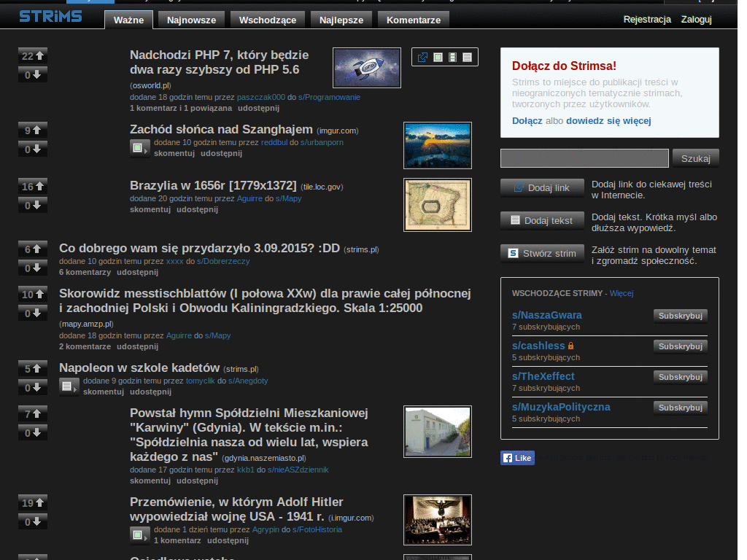The height and width of the screenshot is (560, 747).
Task: Click the Stwórz strim button
Action: click(542, 253)
